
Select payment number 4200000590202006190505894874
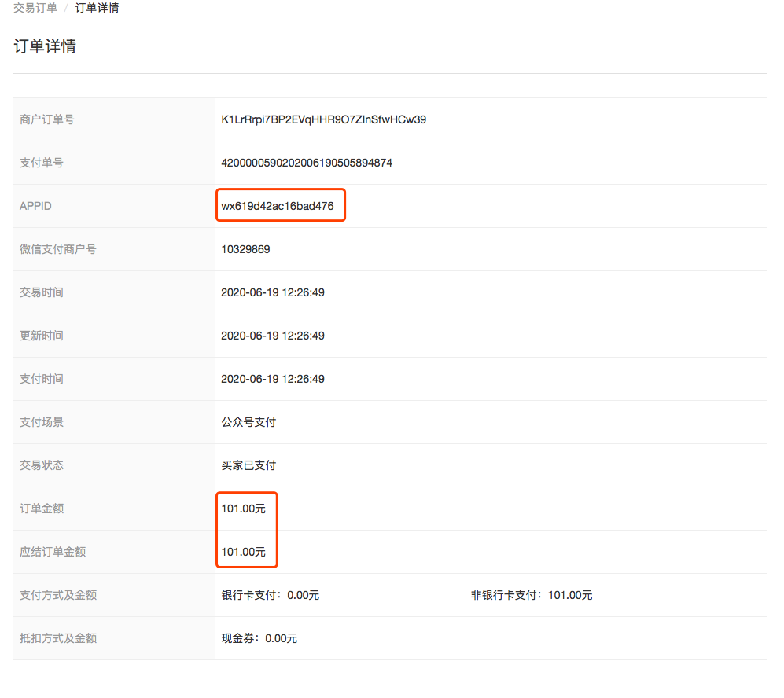click(x=307, y=163)
